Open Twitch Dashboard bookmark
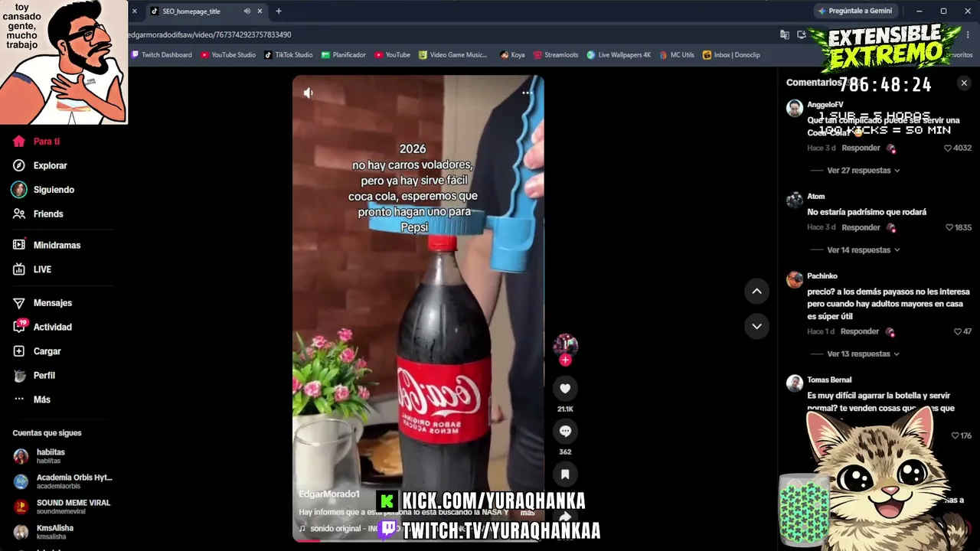Image resolution: width=980 pixels, height=551 pixels. point(162,55)
